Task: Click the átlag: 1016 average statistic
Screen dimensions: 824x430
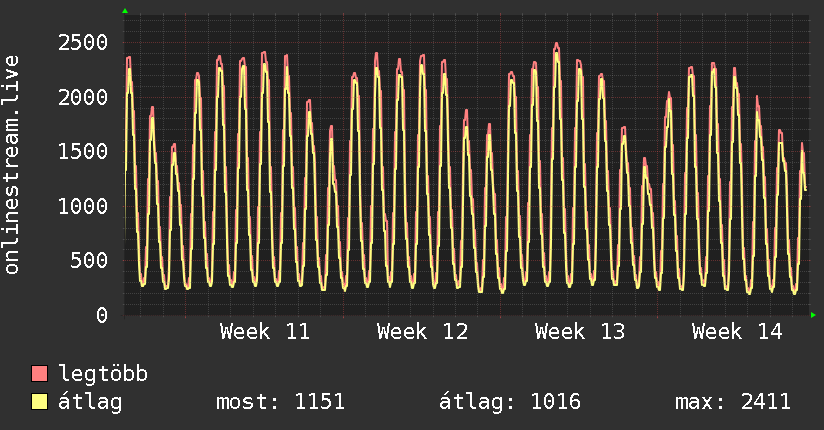Action: (510, 402)
